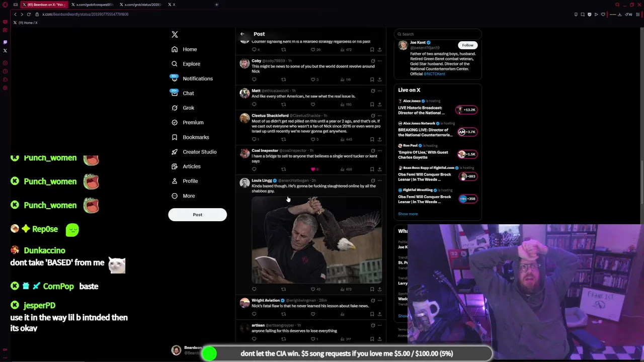Reply to Matt's tweet
Viewport: 644px width, 362px height.
[254, 105]
